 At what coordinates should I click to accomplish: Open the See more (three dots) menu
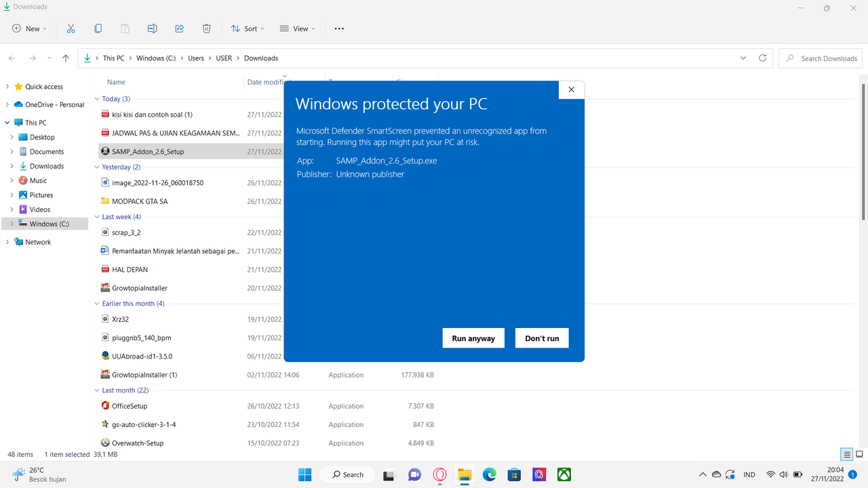339,28
